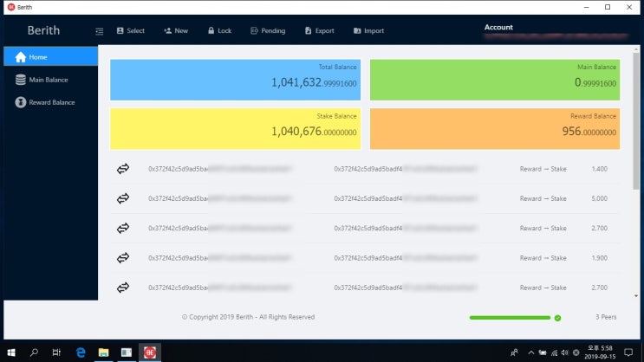The height and width of the screenshot is (362, 644).
Task: Show hidden system tray icons
Action: pyautogui.click(x=531, y=352)
